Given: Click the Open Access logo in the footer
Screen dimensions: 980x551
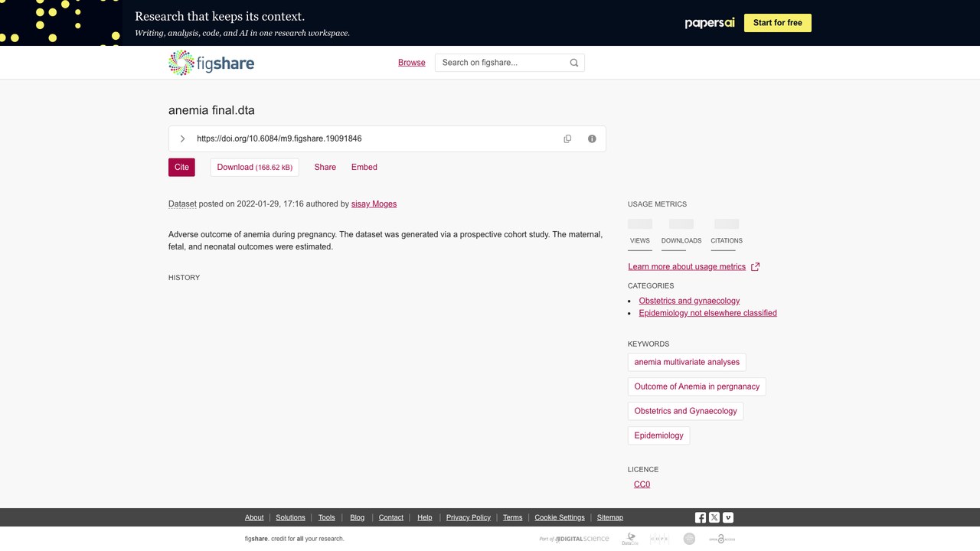Looking at the screenshot, I should (722, 539).
